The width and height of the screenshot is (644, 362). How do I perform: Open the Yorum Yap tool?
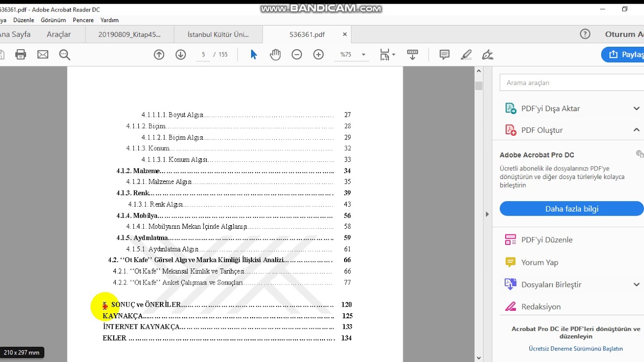pyautogui.click(x=531, y=262)
